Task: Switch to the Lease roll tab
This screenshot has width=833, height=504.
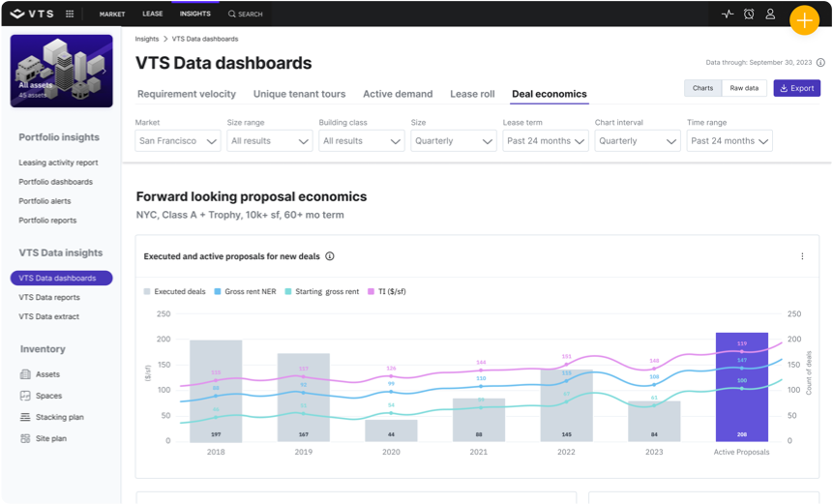Action: point(472,94)
